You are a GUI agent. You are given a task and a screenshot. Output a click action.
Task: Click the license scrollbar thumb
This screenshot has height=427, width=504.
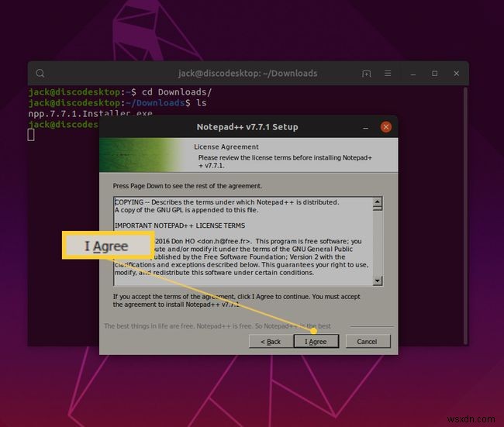tap(378, 208)
